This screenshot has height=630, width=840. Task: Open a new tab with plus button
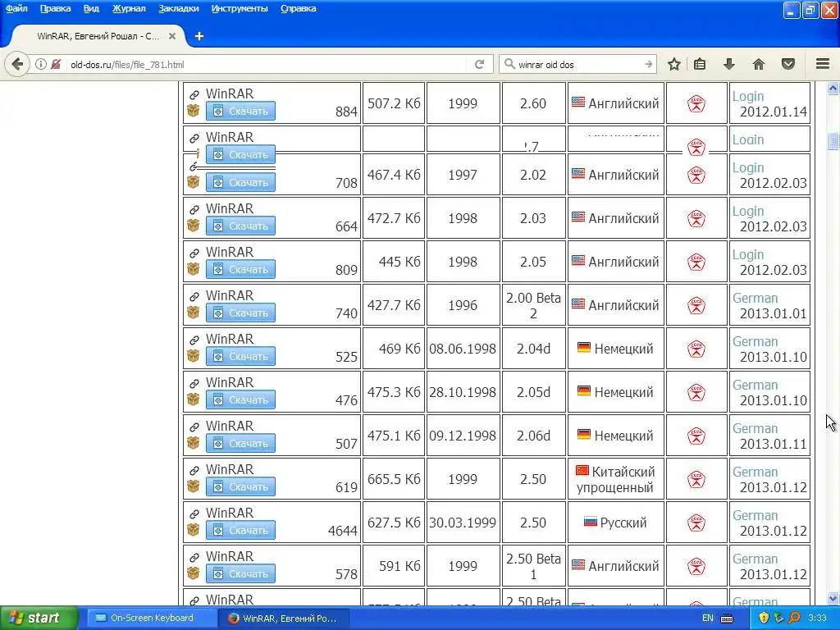click(x=199, y=36)
